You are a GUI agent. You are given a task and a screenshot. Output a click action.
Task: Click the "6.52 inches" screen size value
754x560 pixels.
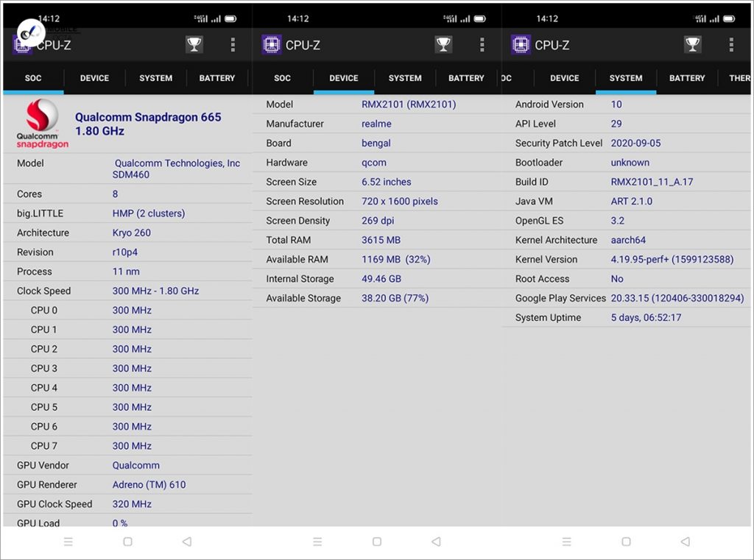click(386, 182)
